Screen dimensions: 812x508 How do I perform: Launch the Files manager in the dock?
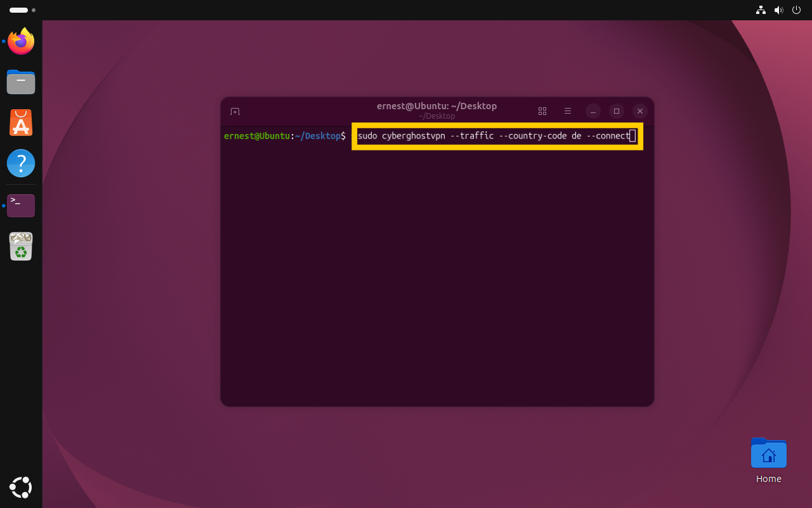21,82
